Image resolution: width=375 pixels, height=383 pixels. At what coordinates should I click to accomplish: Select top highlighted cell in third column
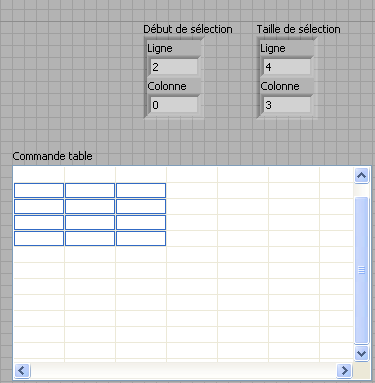tap(141, 191)
